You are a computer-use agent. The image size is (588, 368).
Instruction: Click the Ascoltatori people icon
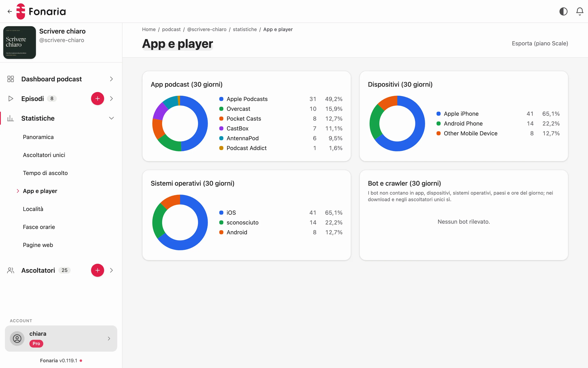(x=10, y=270)
